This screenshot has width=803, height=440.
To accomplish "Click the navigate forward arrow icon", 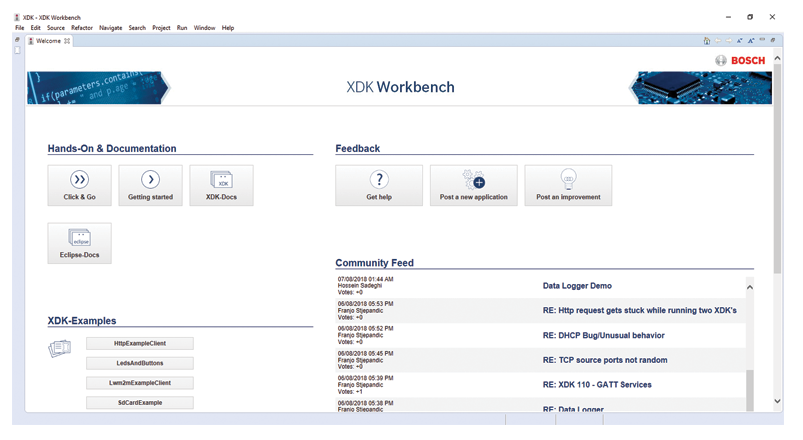I will pyautogui.click(x=729, y=40).
